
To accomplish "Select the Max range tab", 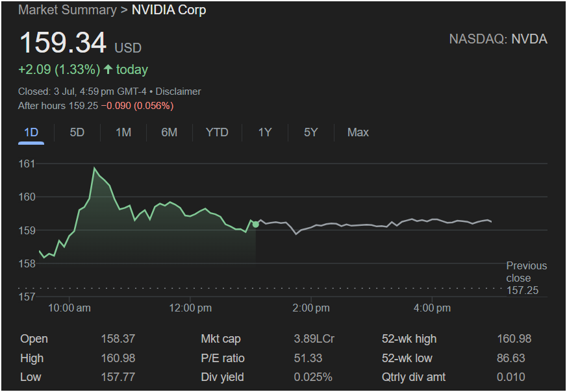I will 358,132.
